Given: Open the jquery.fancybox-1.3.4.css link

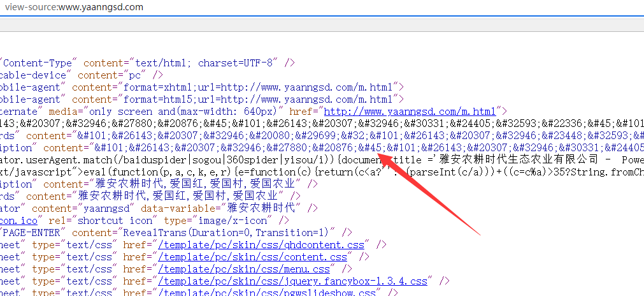Looking at the screenshot, I should [x=293, y=281].
